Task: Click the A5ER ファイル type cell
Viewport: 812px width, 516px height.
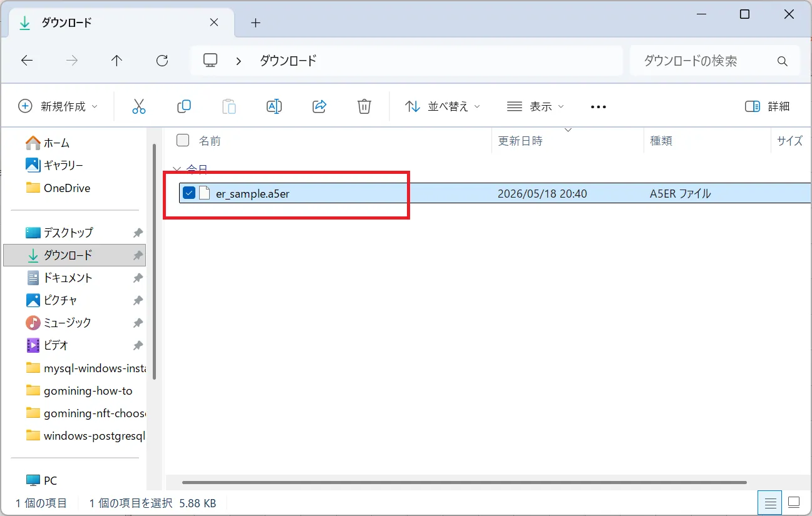Action: pyautogui.click(x=681, y=193)
